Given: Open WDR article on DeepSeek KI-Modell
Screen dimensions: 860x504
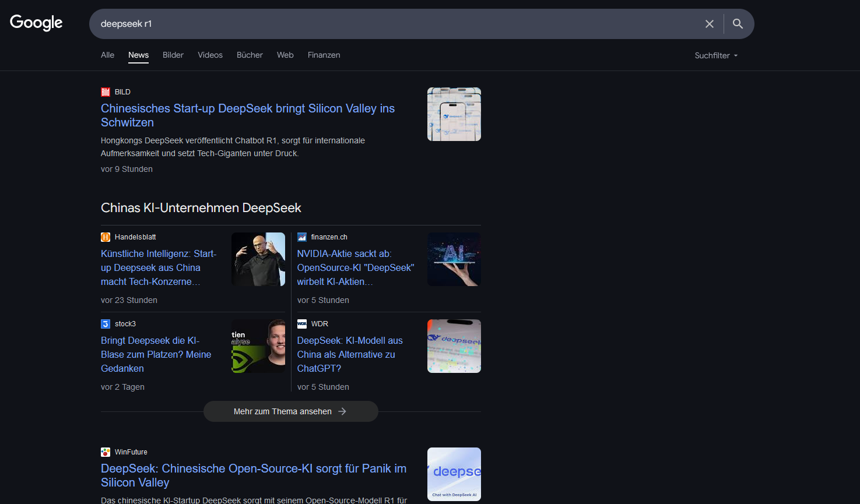Looking at the screenshot, I should pyautogui.click(x=350, y=354).
